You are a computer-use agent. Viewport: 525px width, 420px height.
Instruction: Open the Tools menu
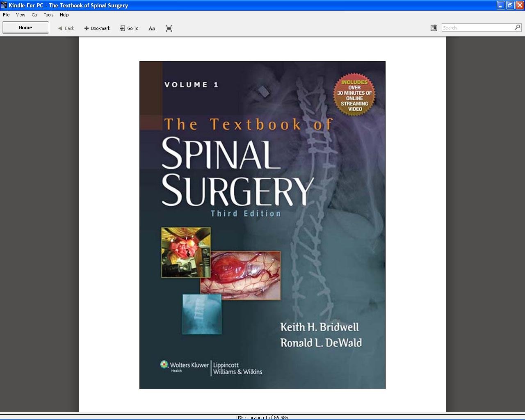click(x=48, y=15)
